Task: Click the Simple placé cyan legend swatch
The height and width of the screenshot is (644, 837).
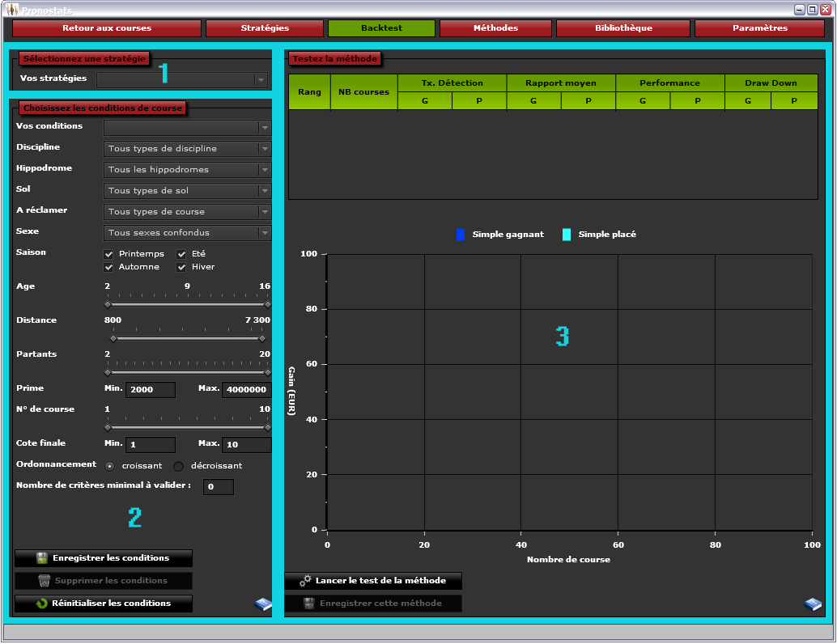Action: (567, 235)
